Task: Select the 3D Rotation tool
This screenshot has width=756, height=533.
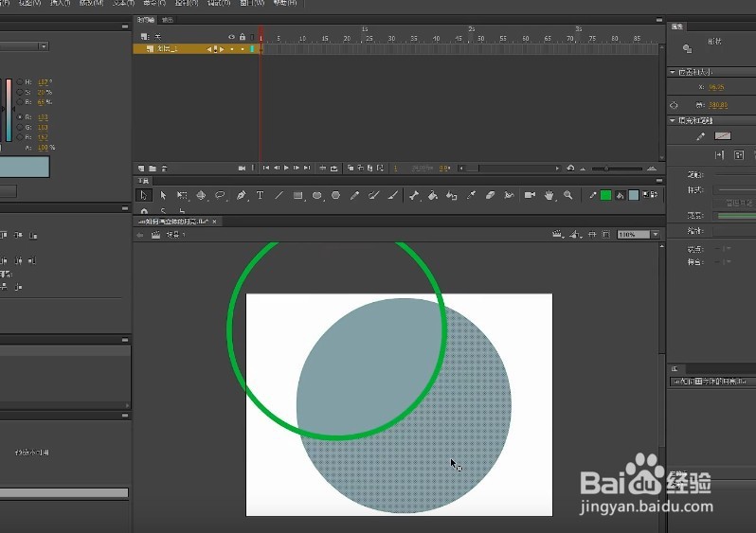Action: coord(201,195)
